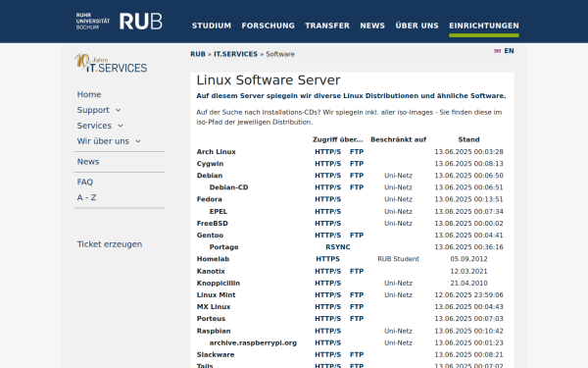The height and width of the screenshot is (368, 588).
Task: Select the Linux Software Server heading
Action: point(269,80)
